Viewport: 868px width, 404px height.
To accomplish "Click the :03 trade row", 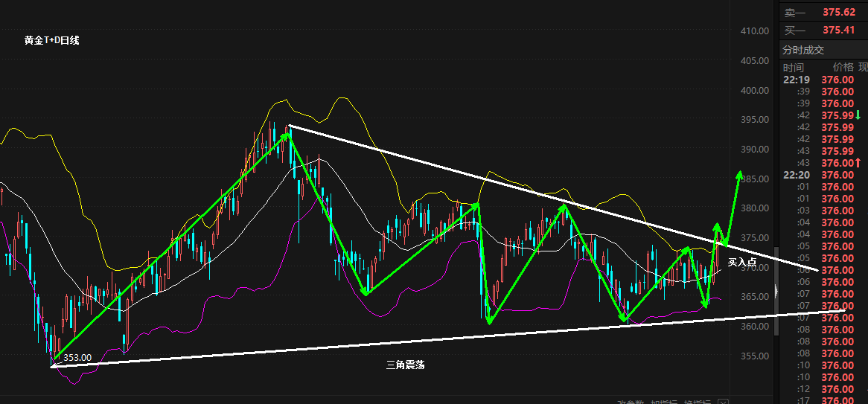I will tap(823, 211).
